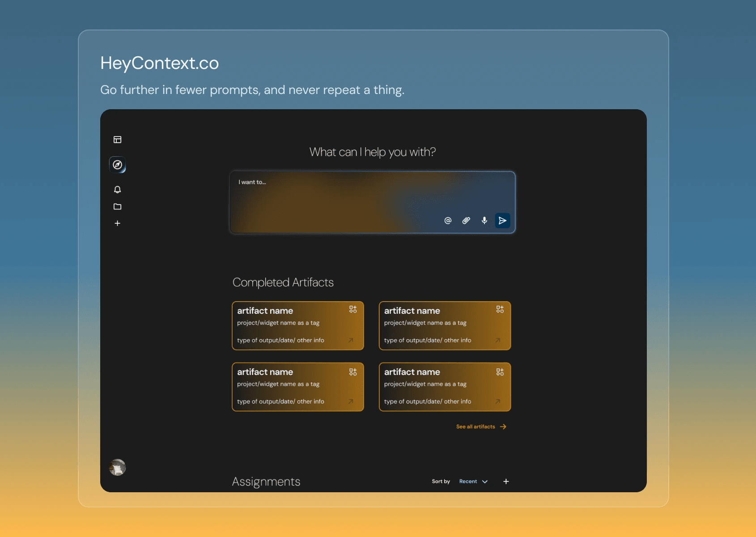Click the 'I want to...' prompt field

pyautogui.click(x=373, y=202)
